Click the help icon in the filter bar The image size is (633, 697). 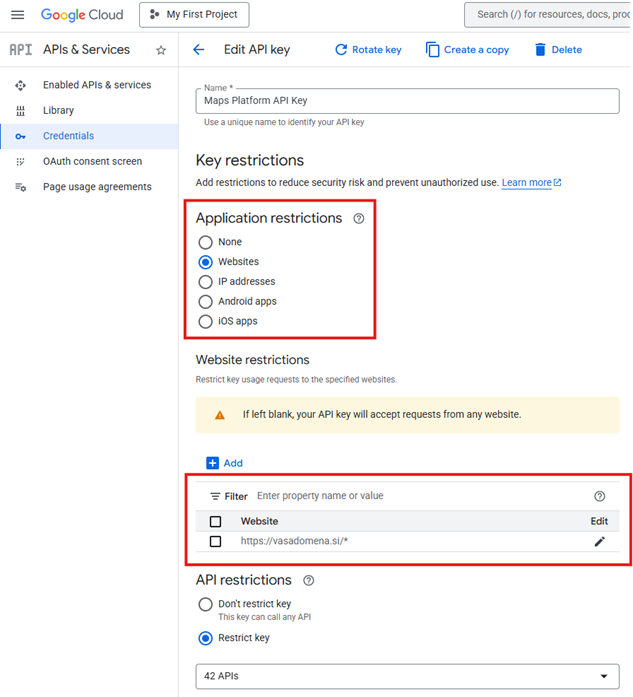coord(599,496)
